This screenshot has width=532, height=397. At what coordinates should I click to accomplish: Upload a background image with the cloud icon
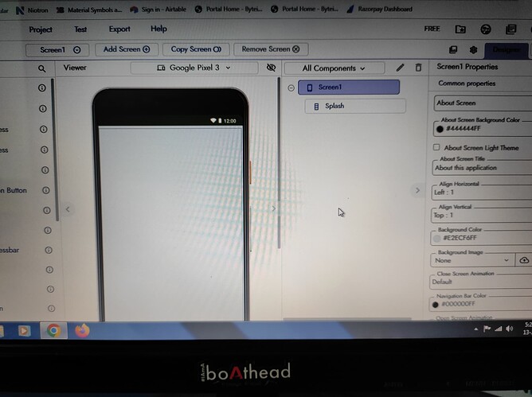524,260
